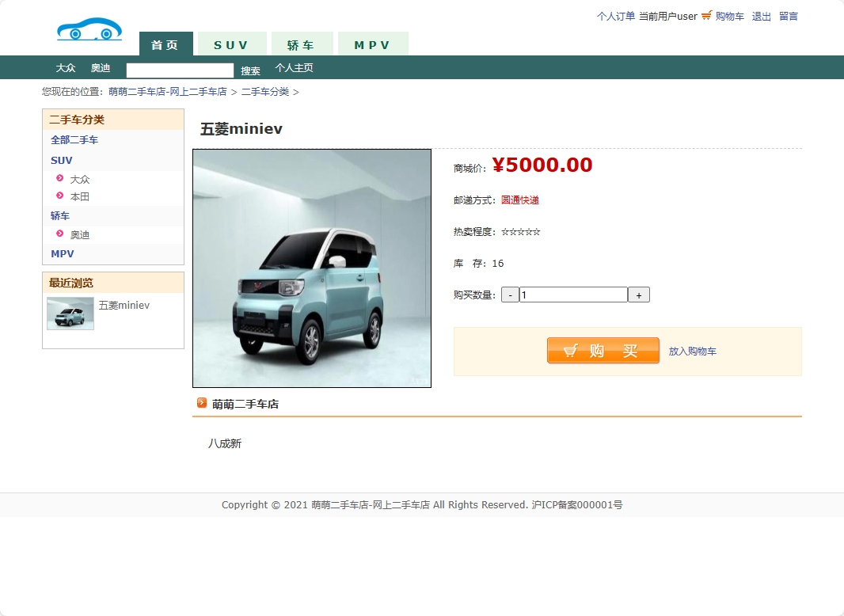Click the blue car site logo
The image size is (844, 616).
tap(89, 29)
